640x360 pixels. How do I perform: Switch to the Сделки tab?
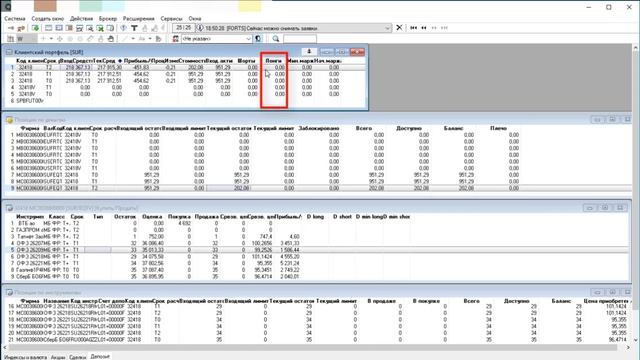coord(78,357)
